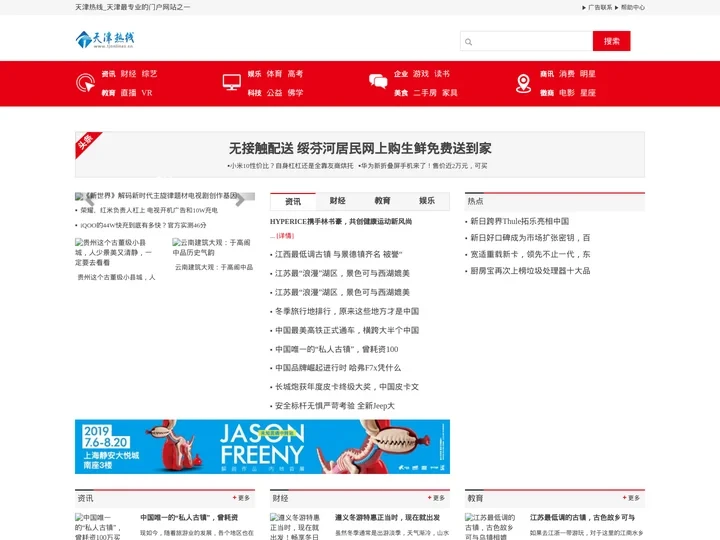The height and width of the screenshot is (540, 720).
Task: Click the 天津热线 site logo
Action: pos(105,39)
